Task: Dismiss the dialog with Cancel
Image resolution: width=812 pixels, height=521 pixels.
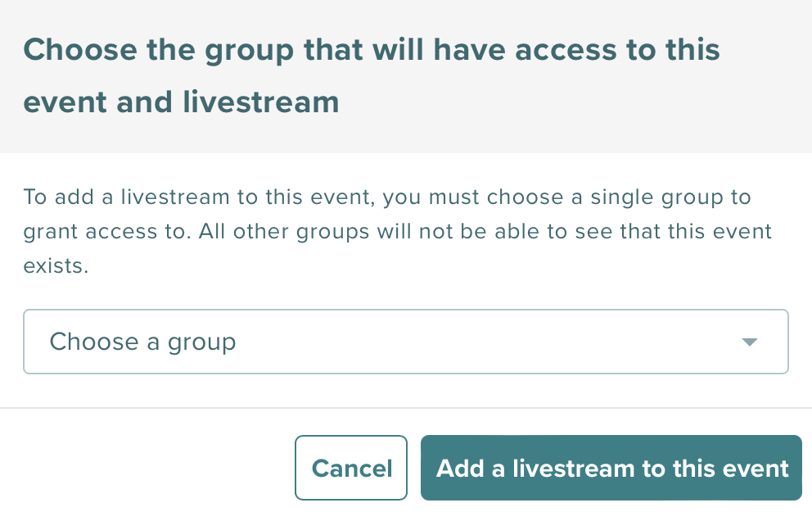Action: [351, 468]
